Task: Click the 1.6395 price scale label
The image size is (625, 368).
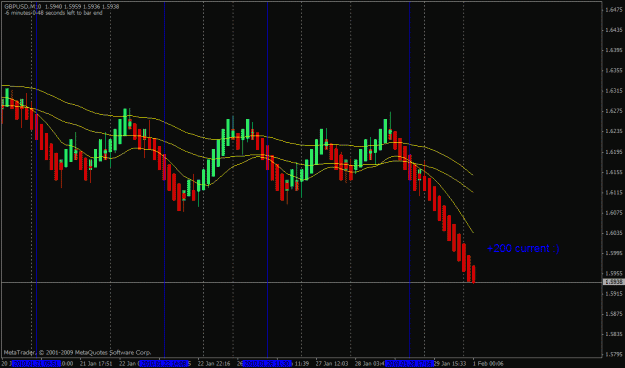Action: tap(614, 51)
